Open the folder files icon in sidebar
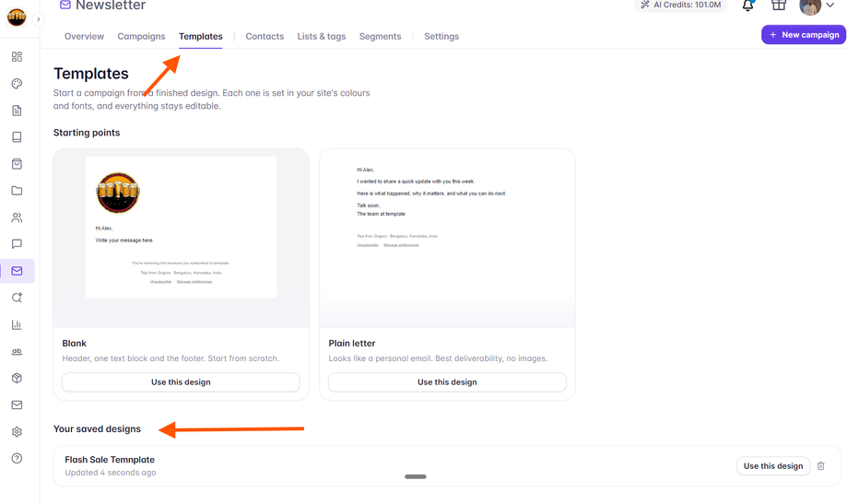 [17, 191]
